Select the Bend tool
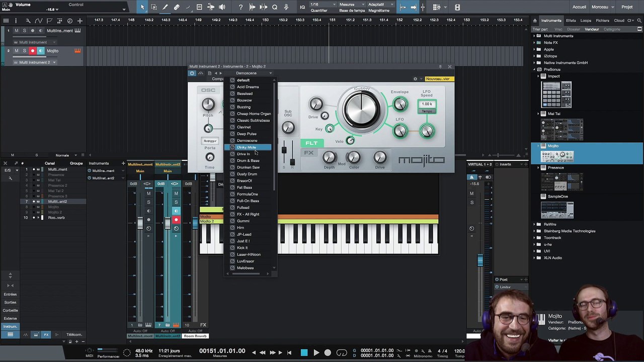 click(210, 7)
